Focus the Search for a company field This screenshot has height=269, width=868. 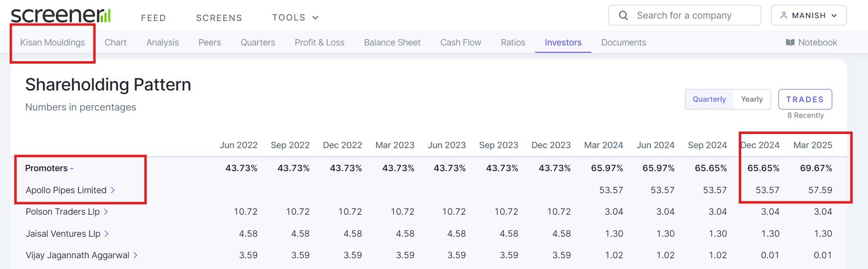pos(684,16)
